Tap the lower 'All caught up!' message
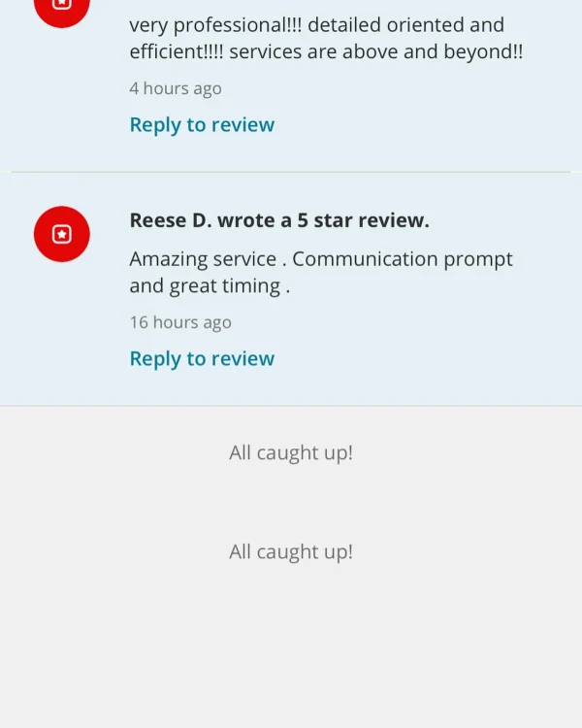 coord(291,552)
